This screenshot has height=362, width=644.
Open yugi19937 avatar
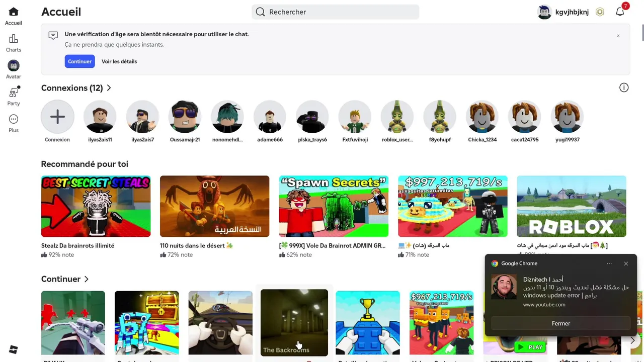pos(568,117)
